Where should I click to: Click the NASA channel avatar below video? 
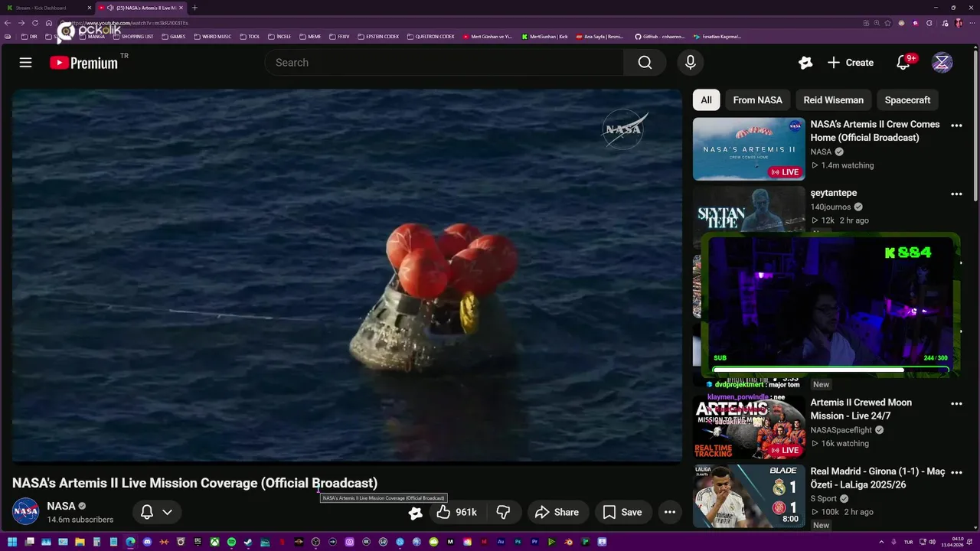(x=25, y=511)
